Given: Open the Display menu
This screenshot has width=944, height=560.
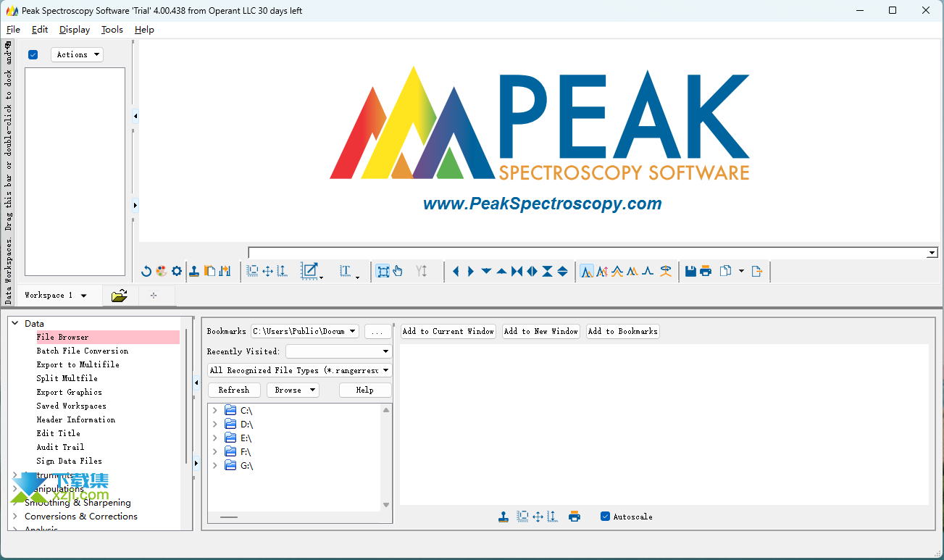Looking at the screenshot, I should pos(75,30).
